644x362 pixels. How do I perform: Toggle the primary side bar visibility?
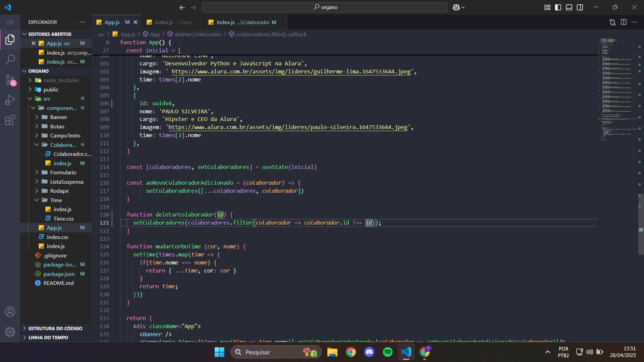click(558, 7)
